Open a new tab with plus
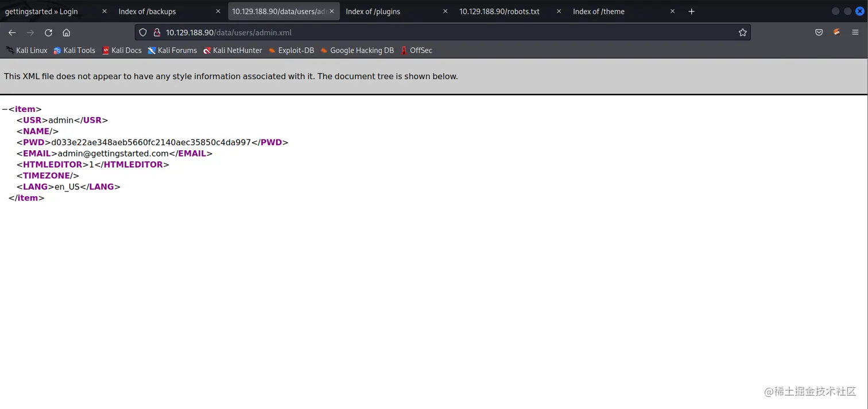The image size is (868, 409). click(x=691, y=11)
